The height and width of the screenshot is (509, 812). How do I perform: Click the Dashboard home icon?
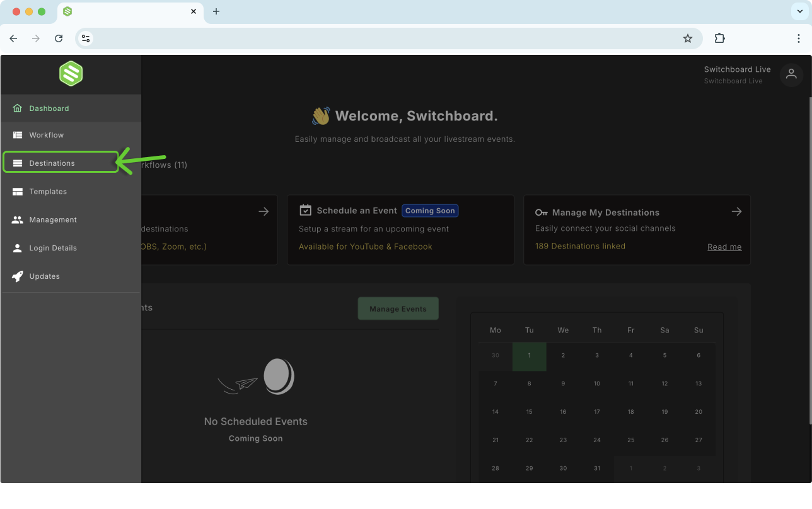(18, 108)
